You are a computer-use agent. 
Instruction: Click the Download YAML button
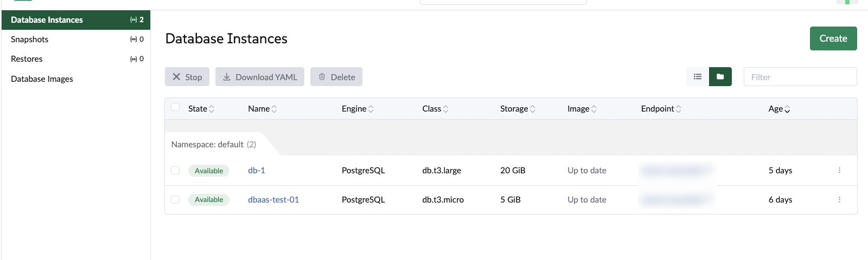pyautogui.click(x=260, y=77)
